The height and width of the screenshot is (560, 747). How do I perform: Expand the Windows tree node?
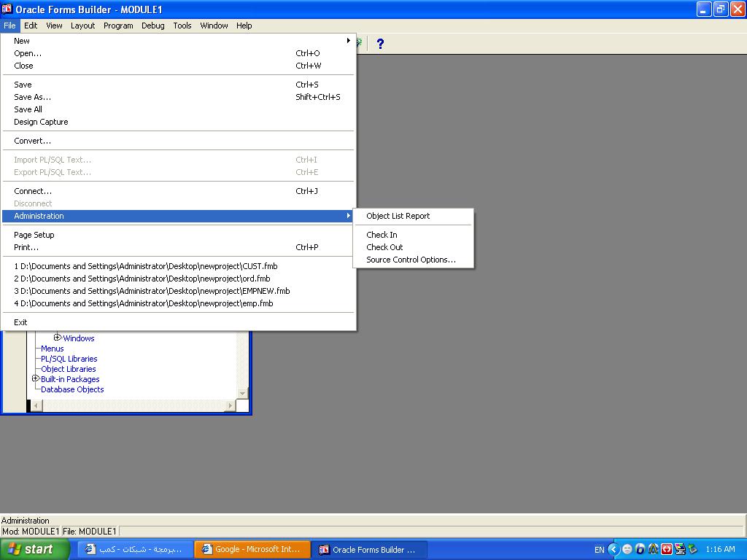[x=57, y=338]
